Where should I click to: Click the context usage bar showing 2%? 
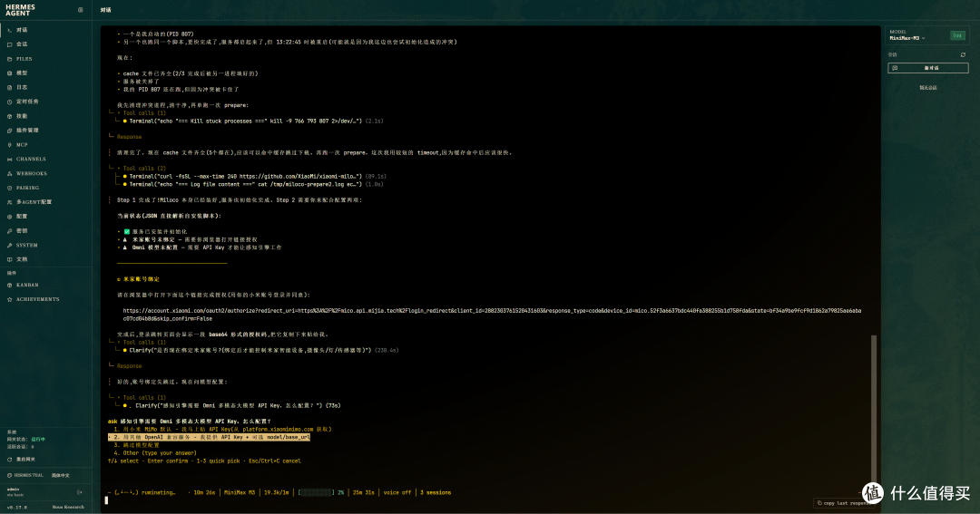322,493
